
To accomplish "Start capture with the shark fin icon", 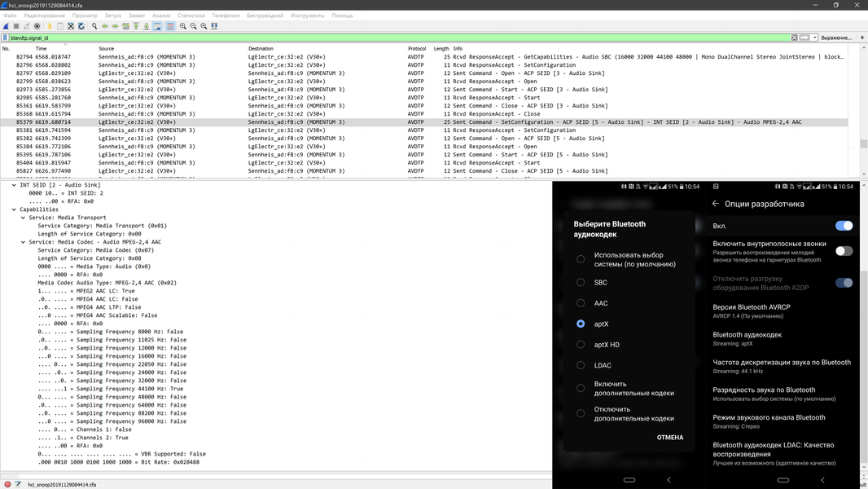I will pos(6,26).
